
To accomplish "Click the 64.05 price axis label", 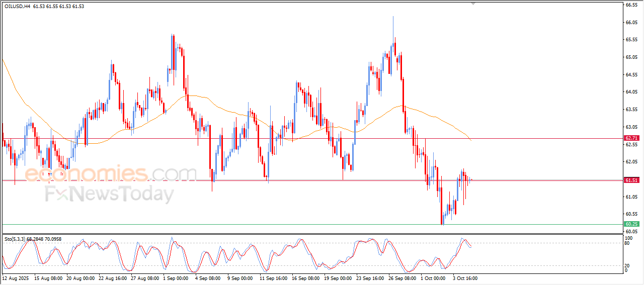I will (x=632, y=92).
